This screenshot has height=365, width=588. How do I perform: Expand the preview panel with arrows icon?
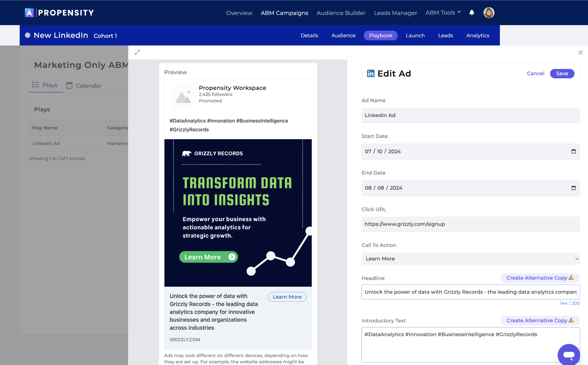(x=137, y=52)
